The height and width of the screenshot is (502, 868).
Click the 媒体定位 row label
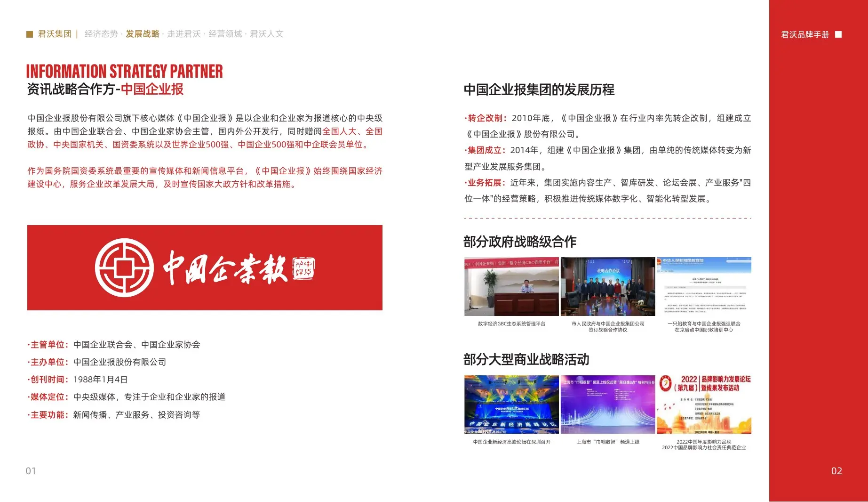point(47,397)
